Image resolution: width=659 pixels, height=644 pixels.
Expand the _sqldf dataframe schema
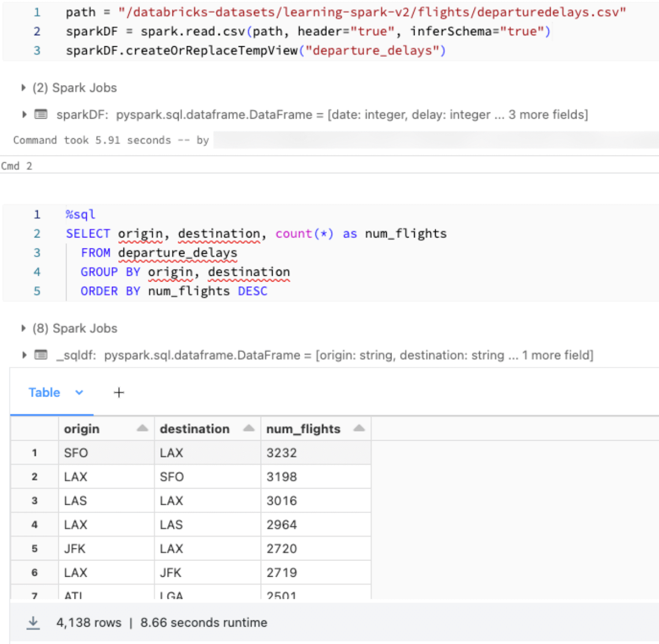(x=24, y=355)
